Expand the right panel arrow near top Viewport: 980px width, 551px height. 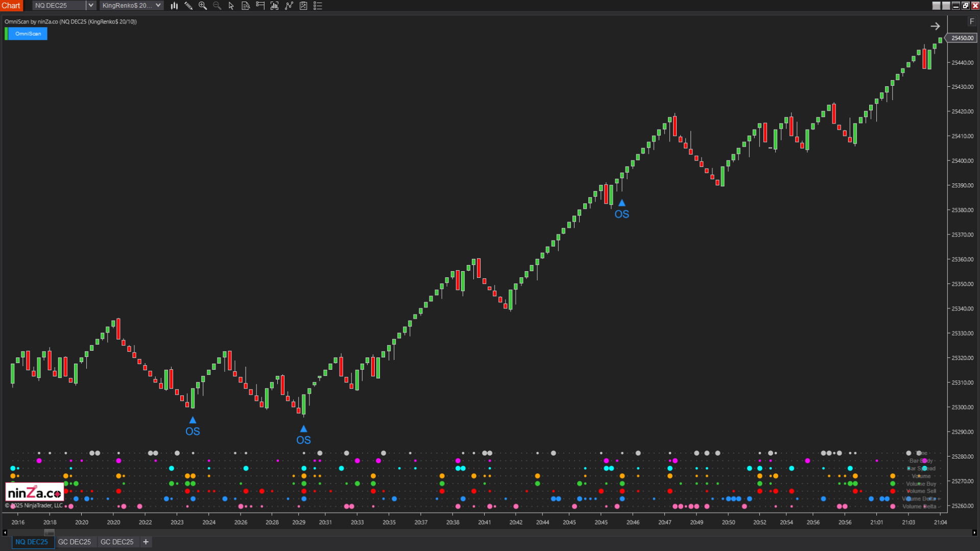click(936, 26)
